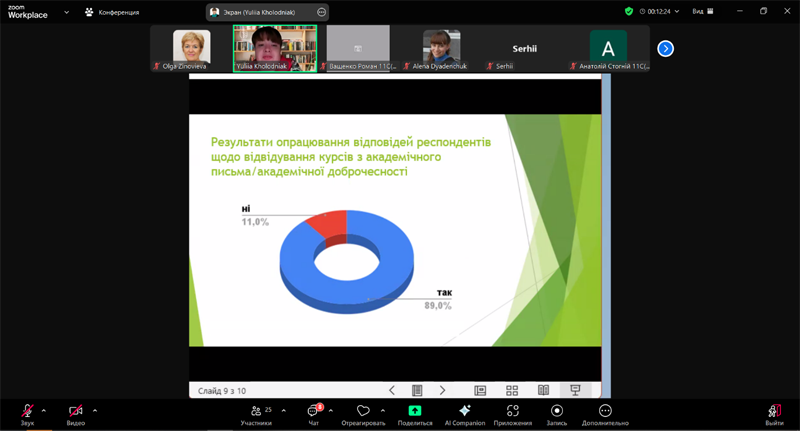The image size is (800, 431).
Task: Click the red 'ні' donut chart segment
Action: click(x=329, y=224)
